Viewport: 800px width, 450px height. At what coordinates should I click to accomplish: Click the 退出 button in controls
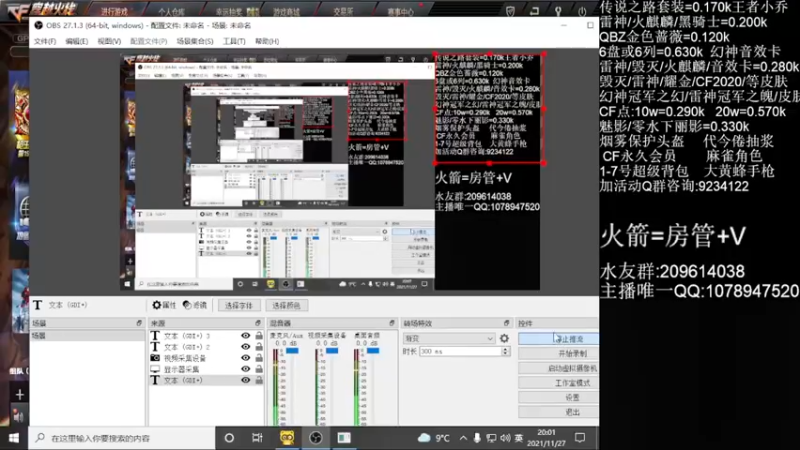pyautogui.click(x=558, y=412)
